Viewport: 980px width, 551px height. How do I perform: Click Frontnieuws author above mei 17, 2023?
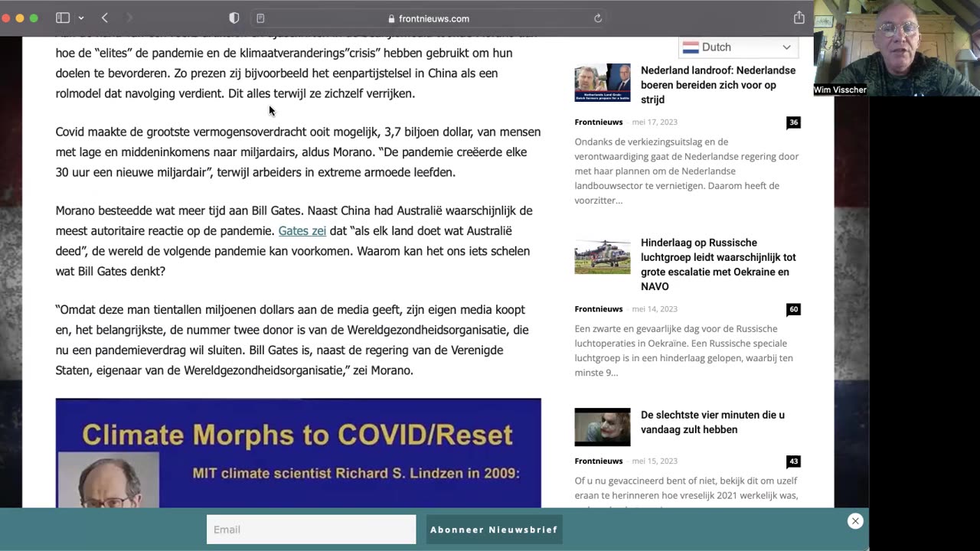(x=599, y=122)
